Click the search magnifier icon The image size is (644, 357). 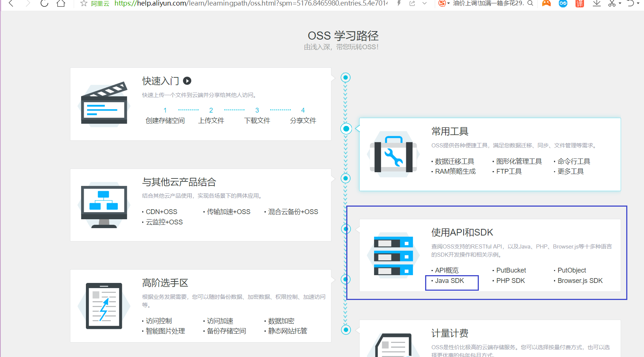click(530, 3)
